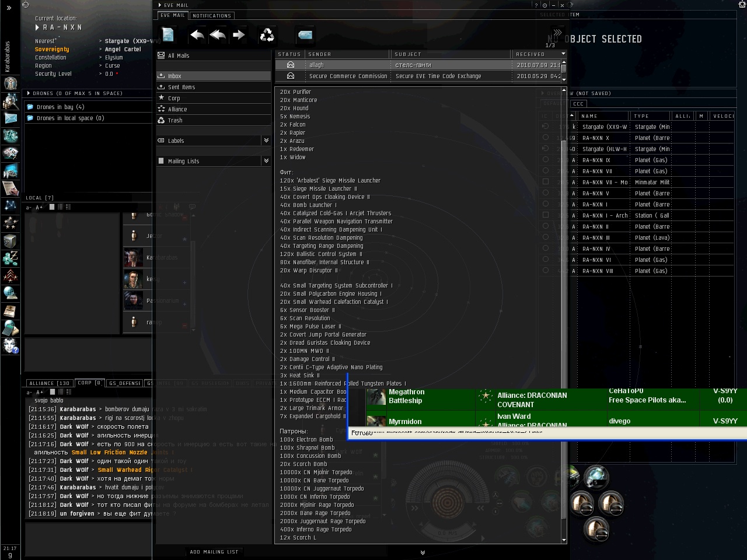Open the Assets safe icon in Neocom
Viewport: 747px width, 560px height.
(x=10, y=240)
